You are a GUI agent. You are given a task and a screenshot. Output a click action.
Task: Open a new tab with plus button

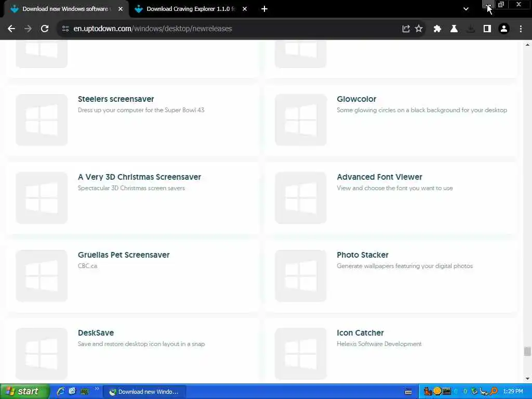(x=264, y=9)
